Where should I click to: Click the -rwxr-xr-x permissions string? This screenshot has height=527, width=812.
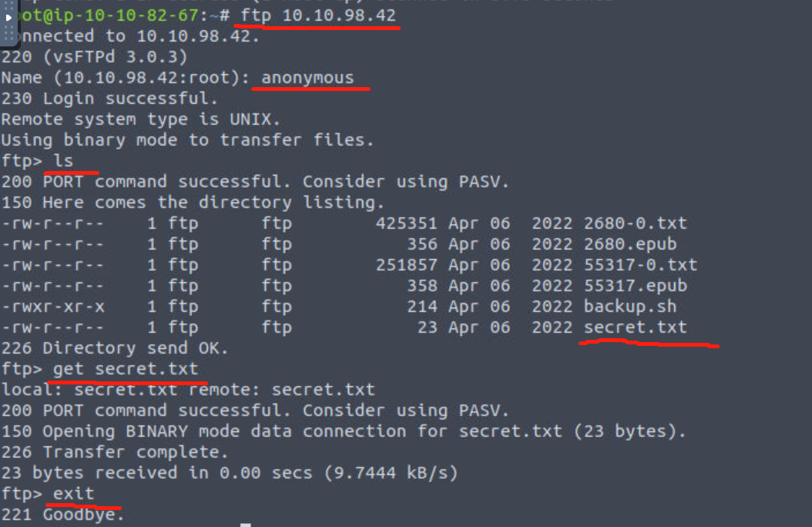pyautogui.click(x=53, y=306)
